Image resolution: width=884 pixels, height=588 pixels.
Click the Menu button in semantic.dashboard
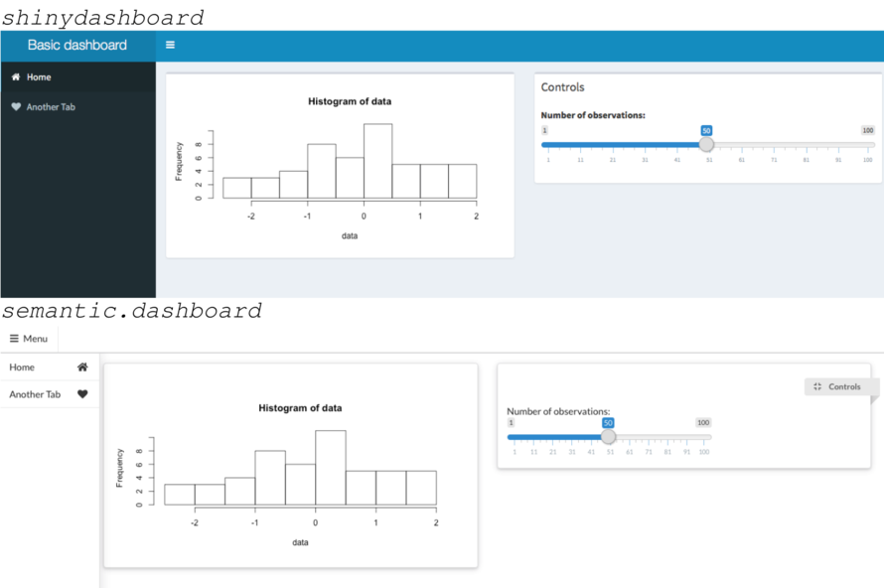pyautogui.click(x=29, y=339)
